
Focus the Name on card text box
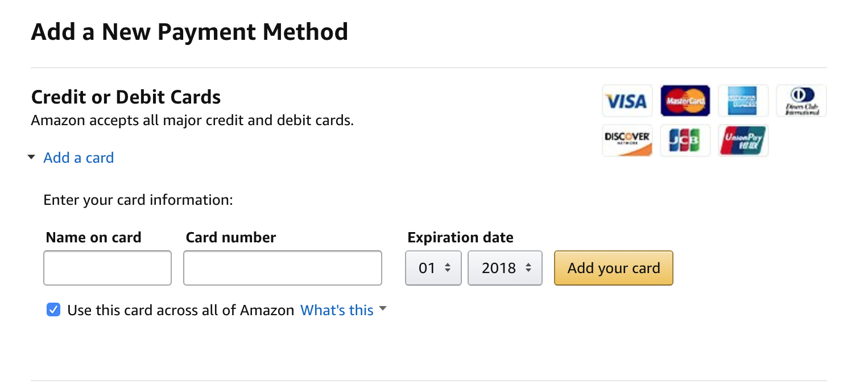[108, 268]
